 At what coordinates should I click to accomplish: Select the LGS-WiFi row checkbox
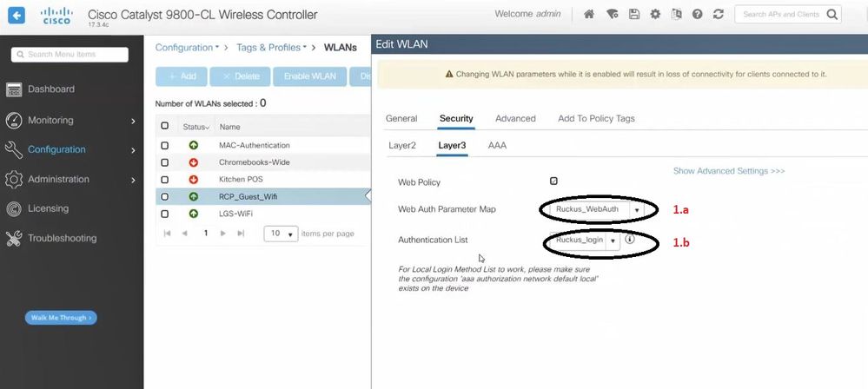click(x=165, y=213)
